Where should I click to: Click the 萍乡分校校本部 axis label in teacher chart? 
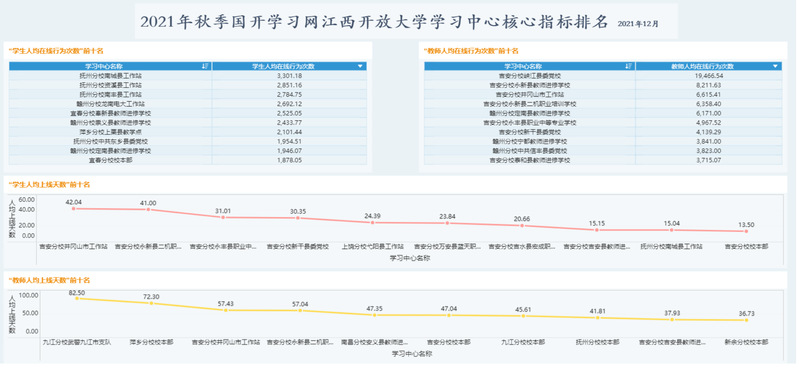151,342
